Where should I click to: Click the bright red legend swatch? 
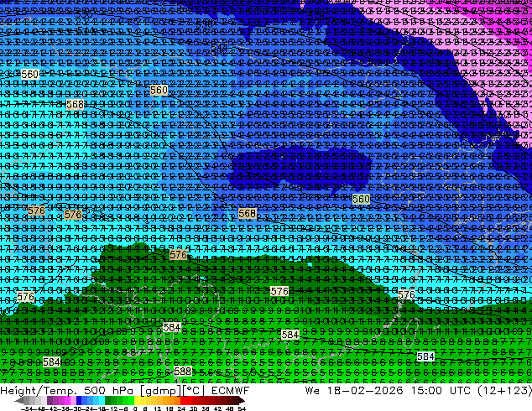click(x=183, y=401)
